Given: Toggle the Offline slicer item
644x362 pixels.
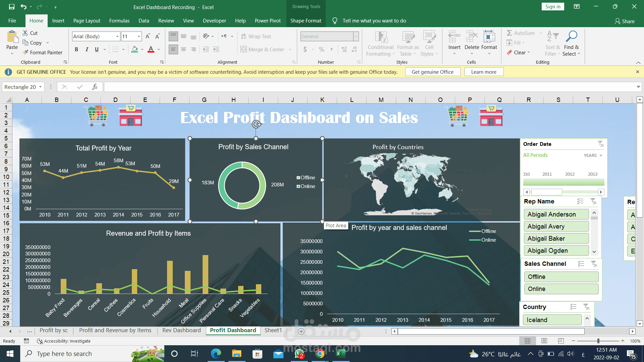Looking at the screenshot, I should click(x=561, y=277).
